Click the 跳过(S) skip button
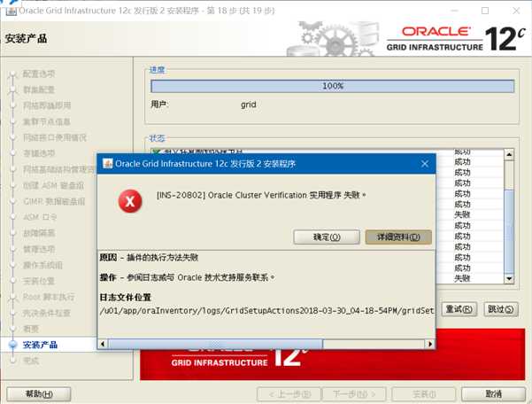This screenshot has width=532, height=404. [501, 309]
